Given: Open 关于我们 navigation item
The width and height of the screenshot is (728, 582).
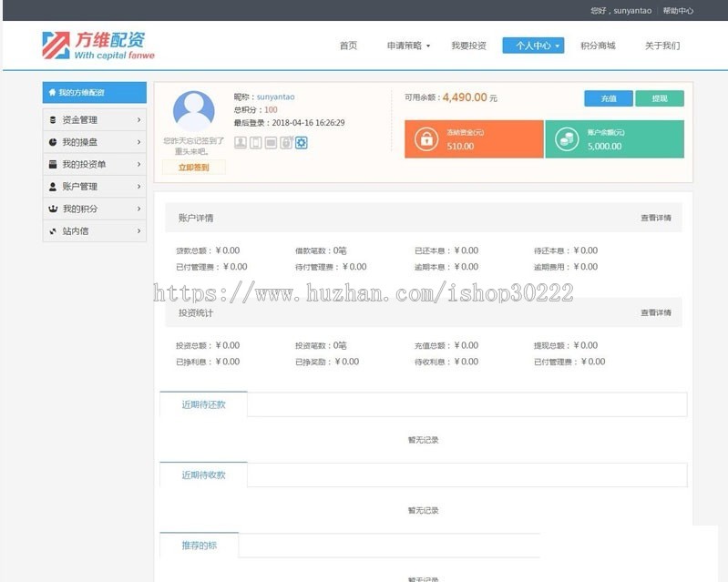Looking at the screenshot, I should tap(662, 46).
